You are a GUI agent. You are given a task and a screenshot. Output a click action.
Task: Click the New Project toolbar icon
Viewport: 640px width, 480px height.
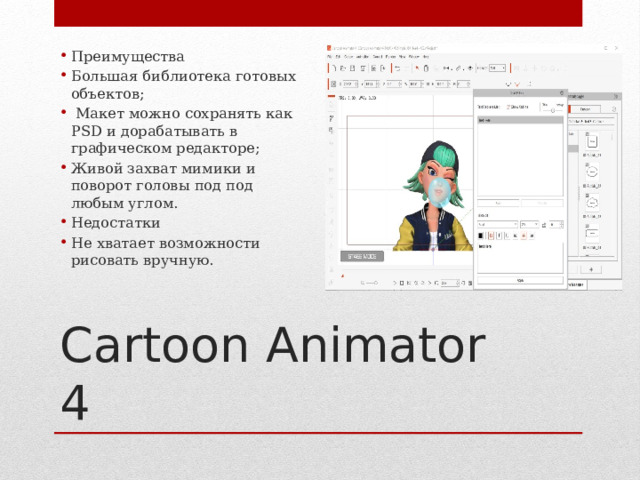tap(334, 69)
